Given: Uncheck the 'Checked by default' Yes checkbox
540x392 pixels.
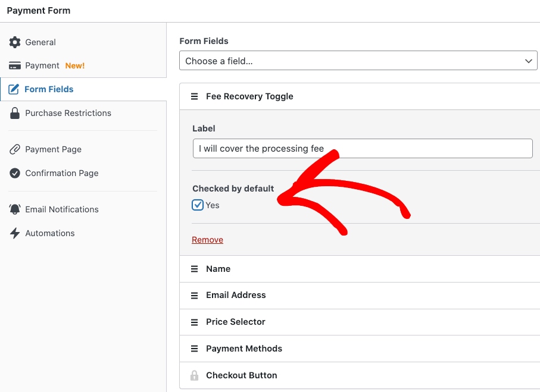Looking at the screenshot, I should [x=198, y=205].
